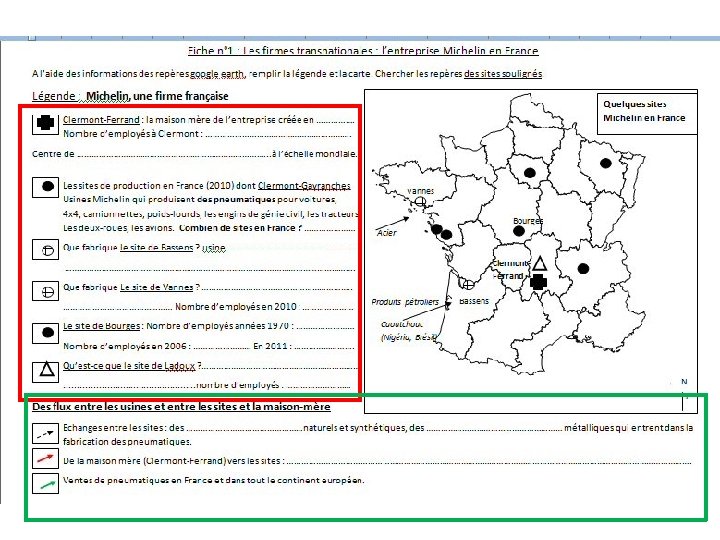Click 'Ventes de pneumatiques en France' sentence
This screenshot has height=540, width=720.
(214, 480)
